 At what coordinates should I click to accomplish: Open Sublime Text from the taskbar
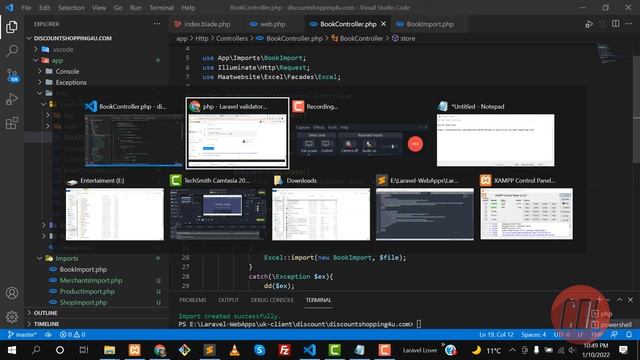pos(209,350)
